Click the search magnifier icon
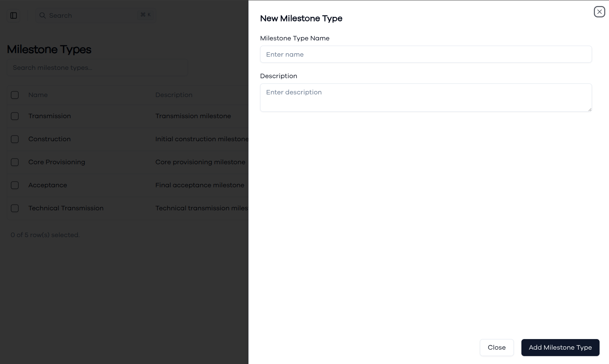609x364 pixels. click(x=43, y=15)
